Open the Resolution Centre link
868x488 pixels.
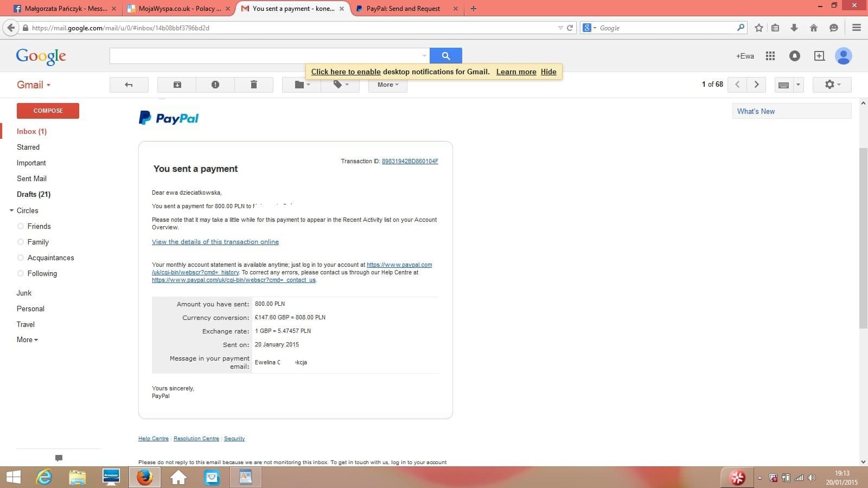click(x=196, y=439)
